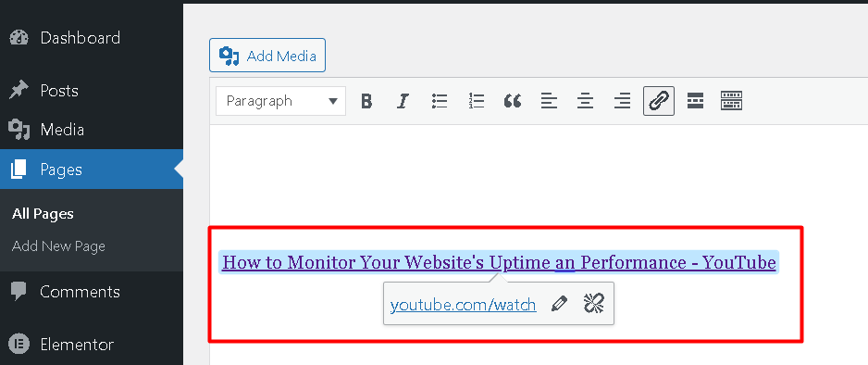Screen dimensions: 868x365
Task: Click the Dashboard gauge icon
Action: (x=19, y=38)
